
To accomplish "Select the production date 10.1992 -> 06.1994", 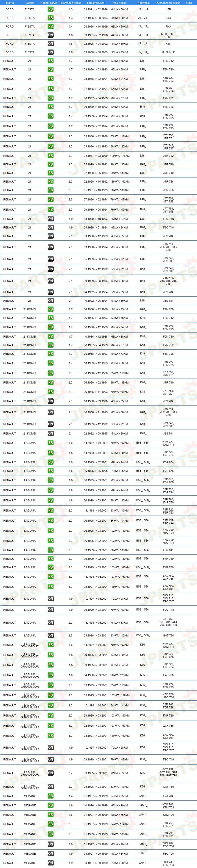I will click(x=96, y=300).
